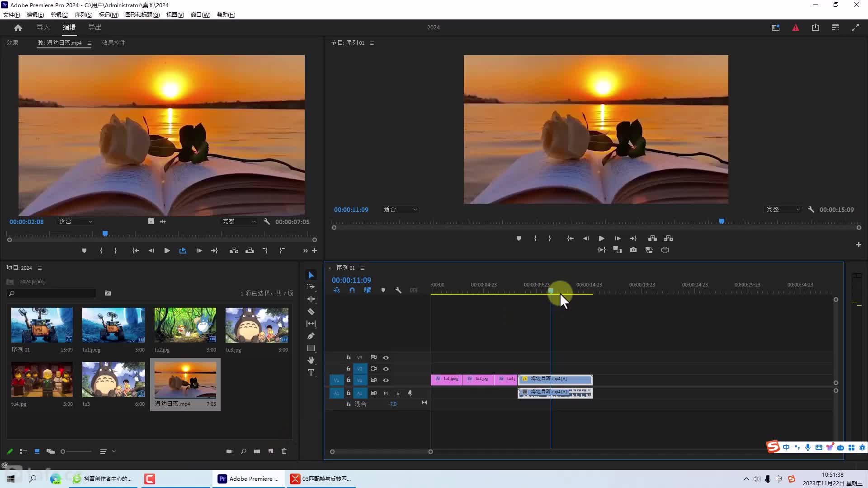Toggle insert sequences as nests button

click(337, 290)
